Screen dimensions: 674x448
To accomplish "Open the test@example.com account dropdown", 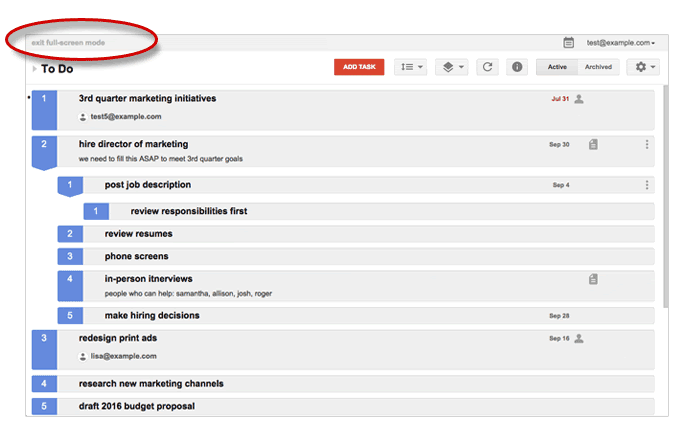I will [x=621, y=43].
